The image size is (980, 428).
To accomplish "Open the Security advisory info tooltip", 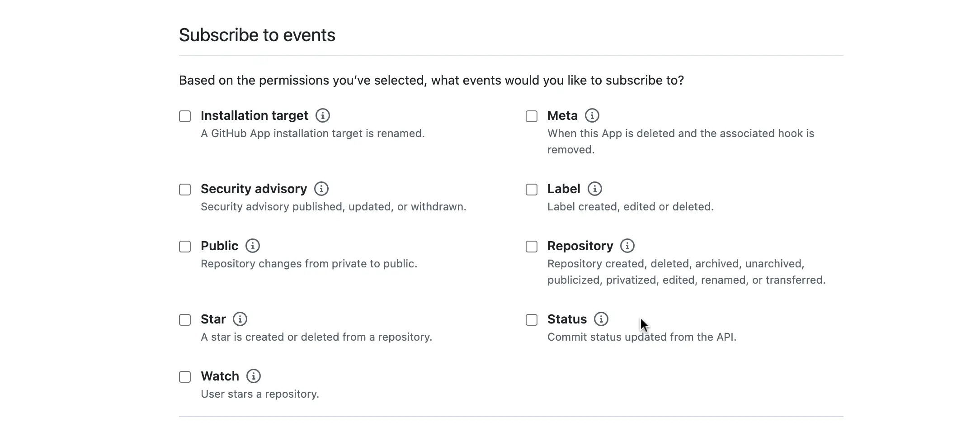I will point(321,189).
